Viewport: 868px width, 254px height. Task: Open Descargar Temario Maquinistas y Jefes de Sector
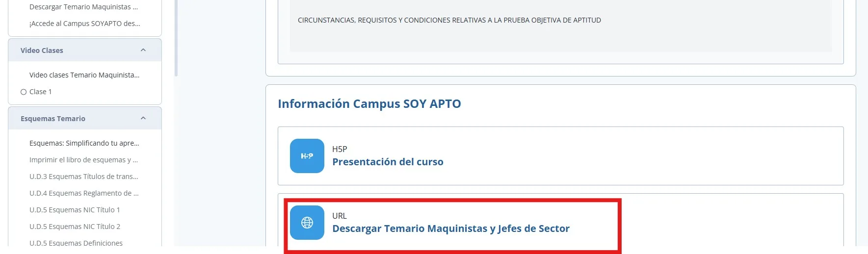(x=451, y=229)
